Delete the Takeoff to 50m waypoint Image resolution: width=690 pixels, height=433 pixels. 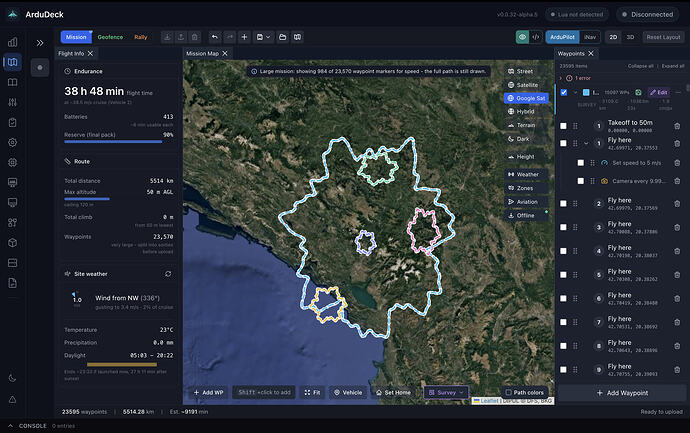pyautogui.click(x=677, y=126)
